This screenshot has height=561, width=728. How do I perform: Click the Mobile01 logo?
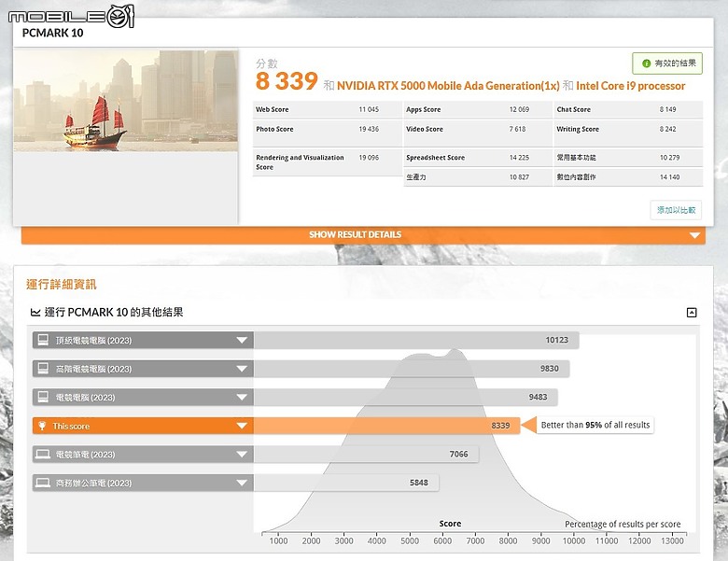(71, 16)
